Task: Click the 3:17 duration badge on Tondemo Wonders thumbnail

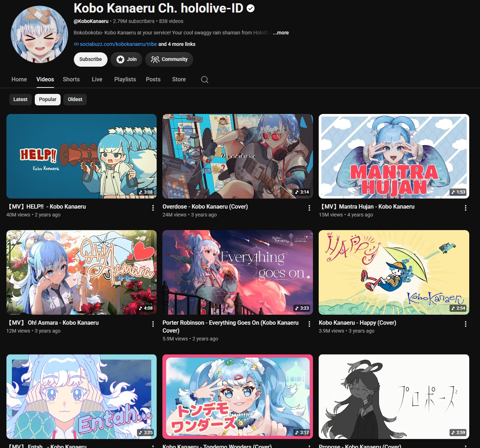Action: 302,433
